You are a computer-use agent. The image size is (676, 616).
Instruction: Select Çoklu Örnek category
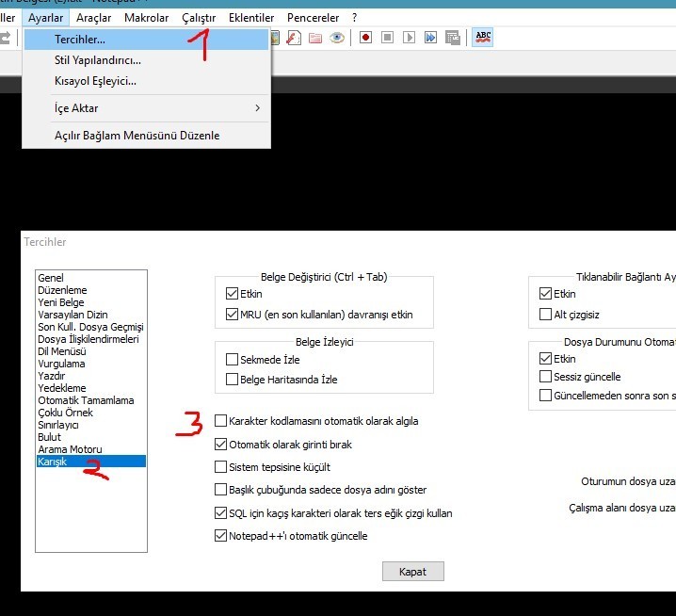click(x=91, y=413)
